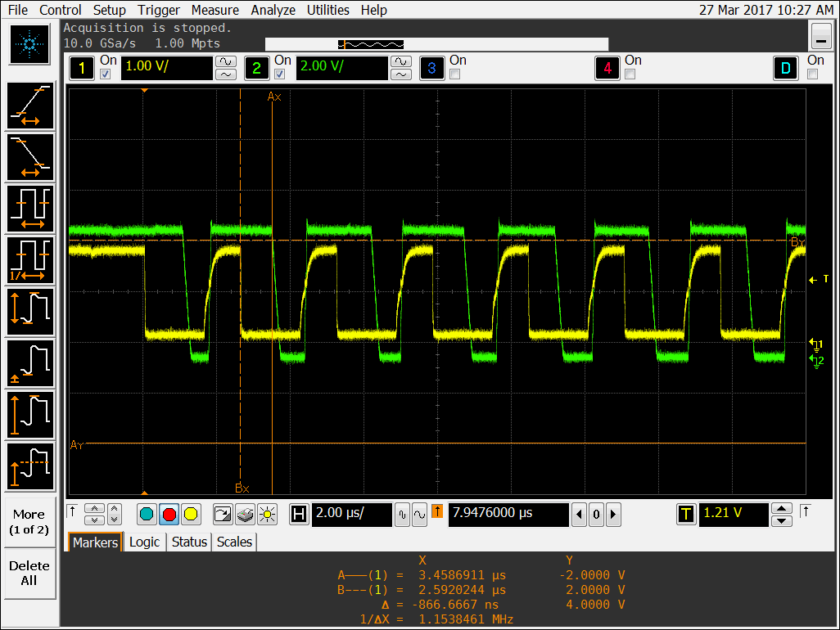Open the Trigger setup T button
Screen dimensions: 840x630
(686, 515)
